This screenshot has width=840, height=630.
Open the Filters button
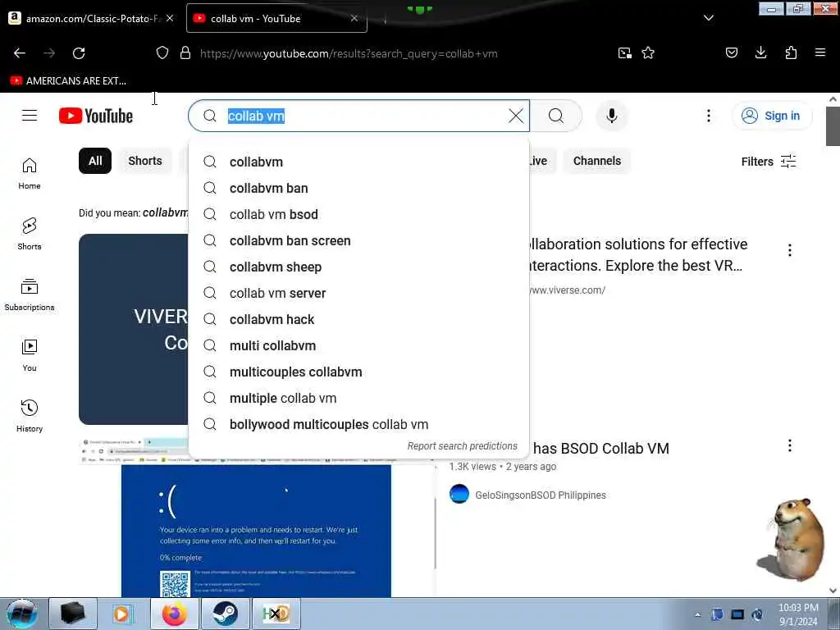pyautogui.click(x=769, y=162)
